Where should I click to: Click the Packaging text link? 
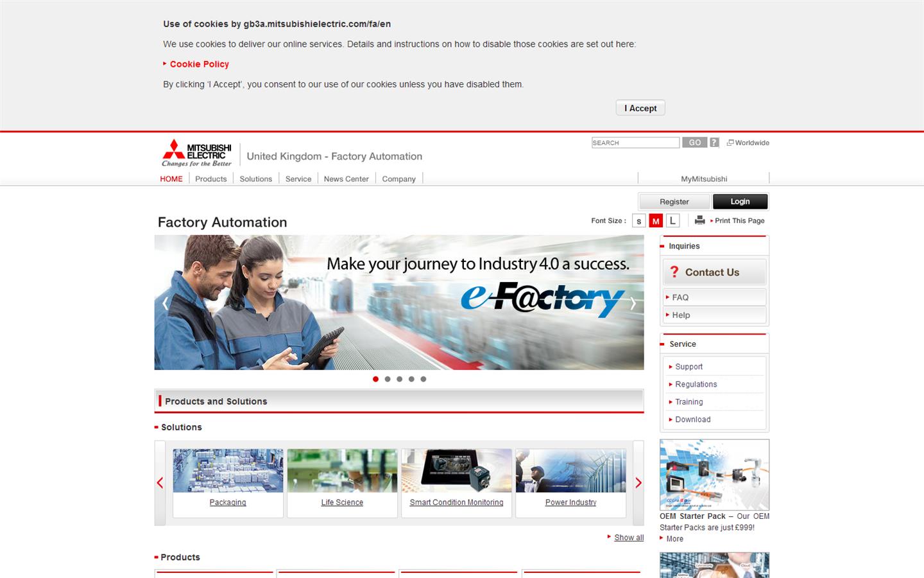coord(228,502)
